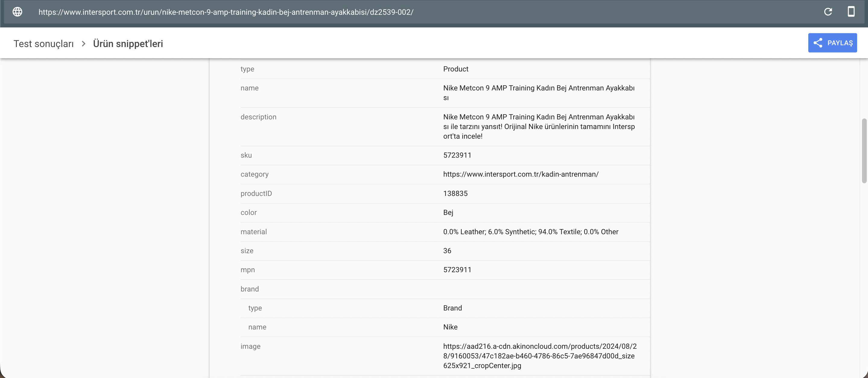This screenshot has height=378, width=868.
Task: Click the description property text
Action: click(538, 127)
